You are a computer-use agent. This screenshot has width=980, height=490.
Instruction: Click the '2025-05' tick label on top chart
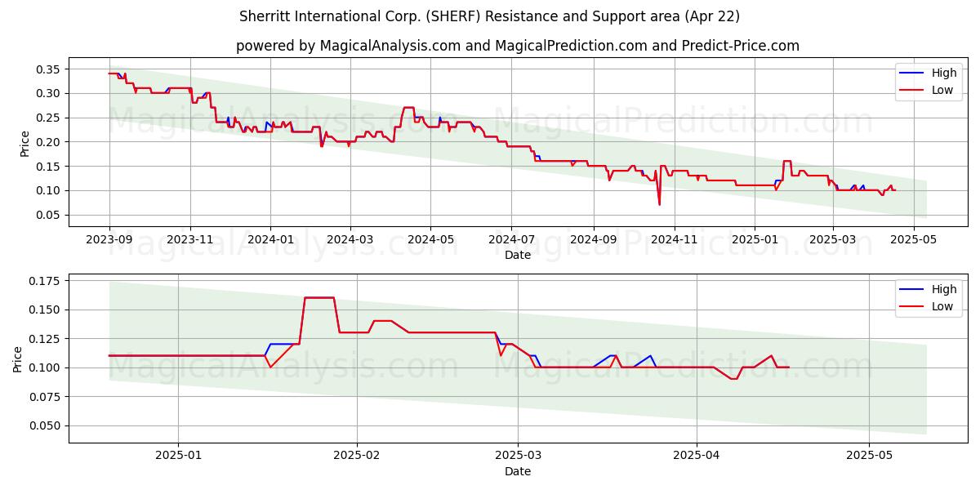pyautogui.click(x=913, y=239)
